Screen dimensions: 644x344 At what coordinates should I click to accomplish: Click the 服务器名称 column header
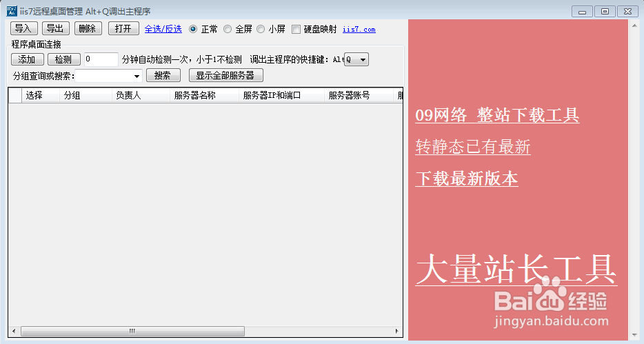pyautogui.click(x=205, y=95)
